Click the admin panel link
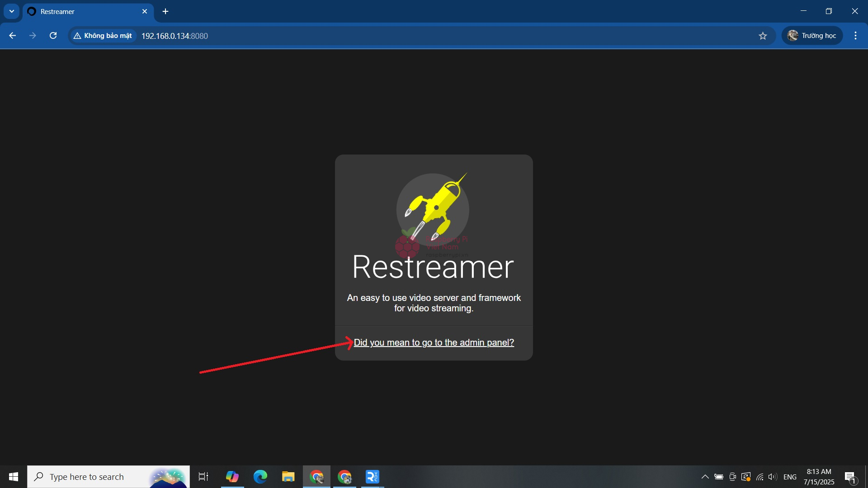 (434, 343)
